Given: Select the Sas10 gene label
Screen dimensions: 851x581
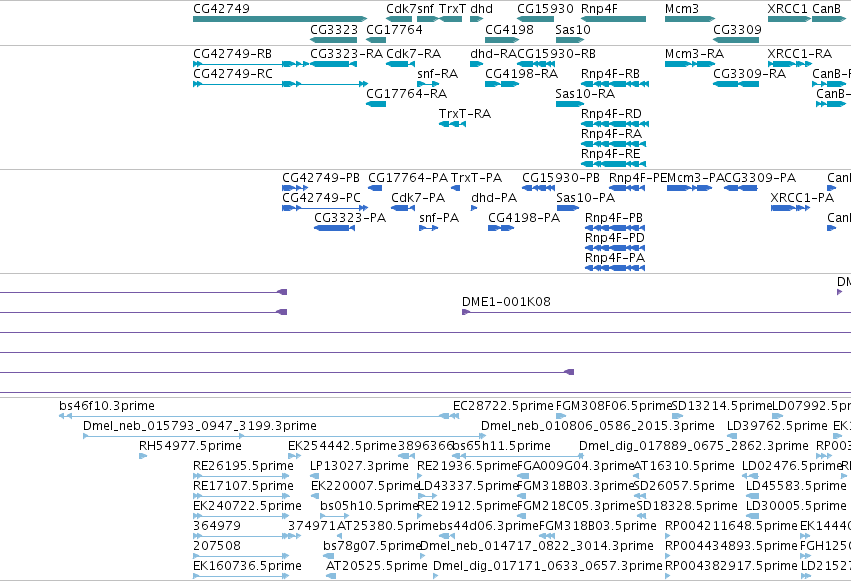Looking at the screenshot, I should pos(573,29).
